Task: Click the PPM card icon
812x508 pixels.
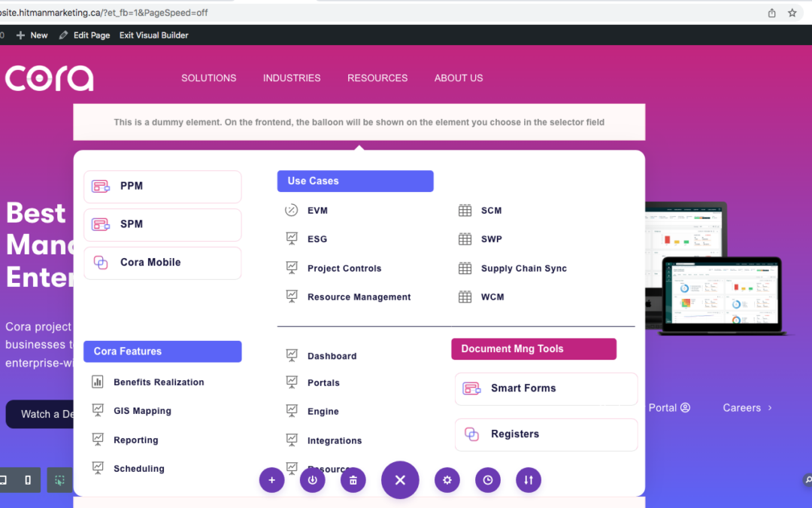Action: pos(101,186)
